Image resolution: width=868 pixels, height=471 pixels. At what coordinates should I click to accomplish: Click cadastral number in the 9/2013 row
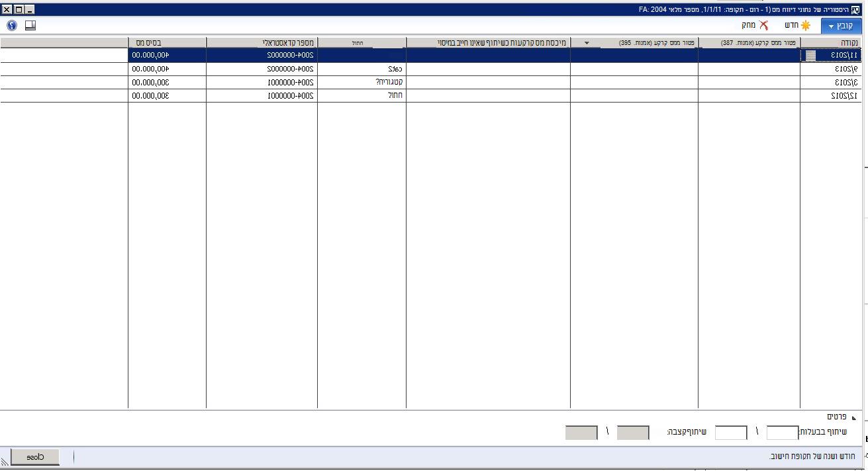tap(262, 69)
